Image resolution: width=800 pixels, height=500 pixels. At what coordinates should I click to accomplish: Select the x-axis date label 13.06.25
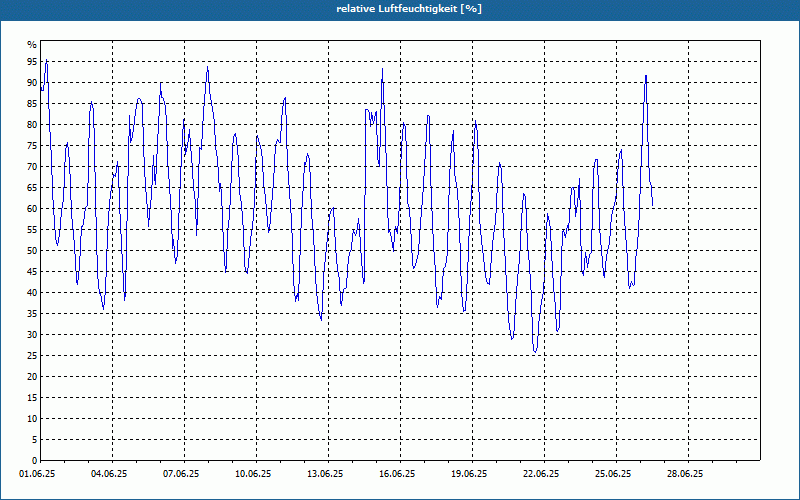pos(325,474)
